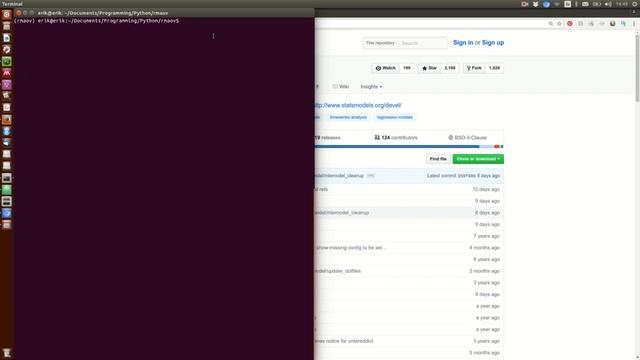The height and width of the screenshot is (360, 640).
Task: Close the terminal window
Action: click(18, 13)
